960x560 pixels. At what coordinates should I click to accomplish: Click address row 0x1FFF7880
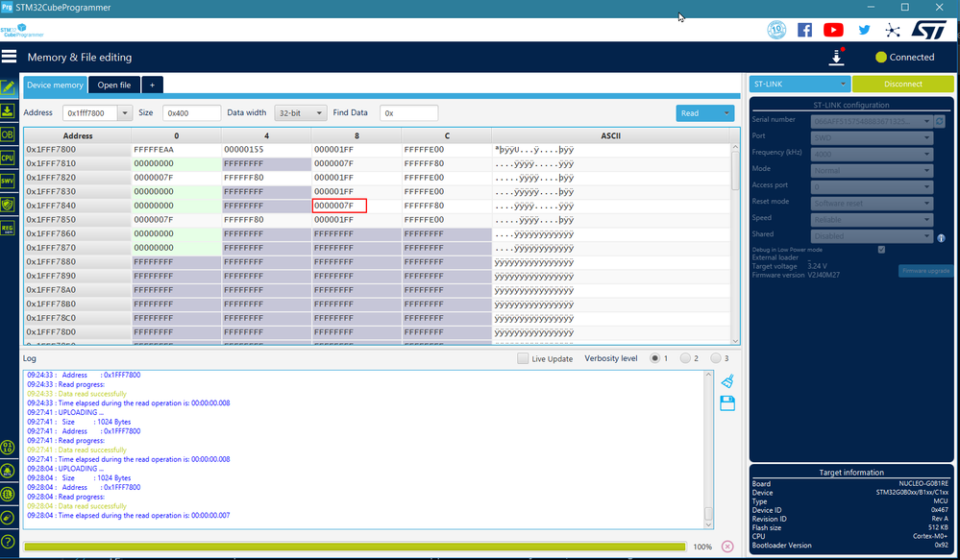[77, 262]
